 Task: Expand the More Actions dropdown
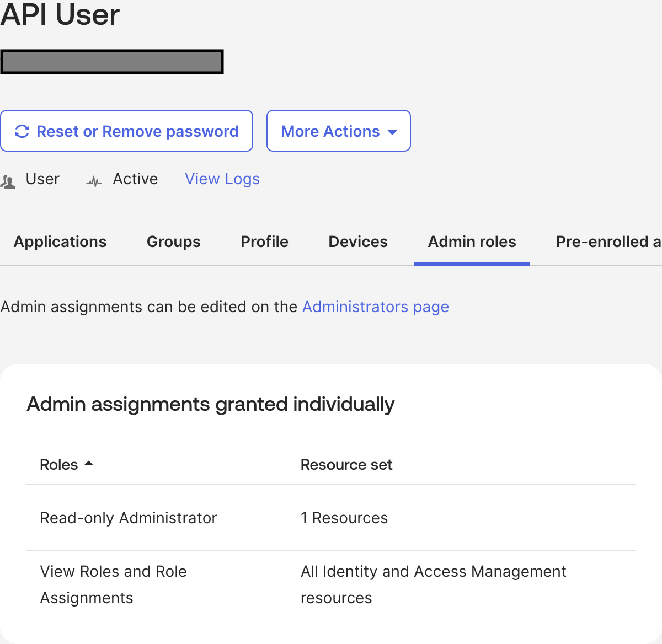point(338,131)
